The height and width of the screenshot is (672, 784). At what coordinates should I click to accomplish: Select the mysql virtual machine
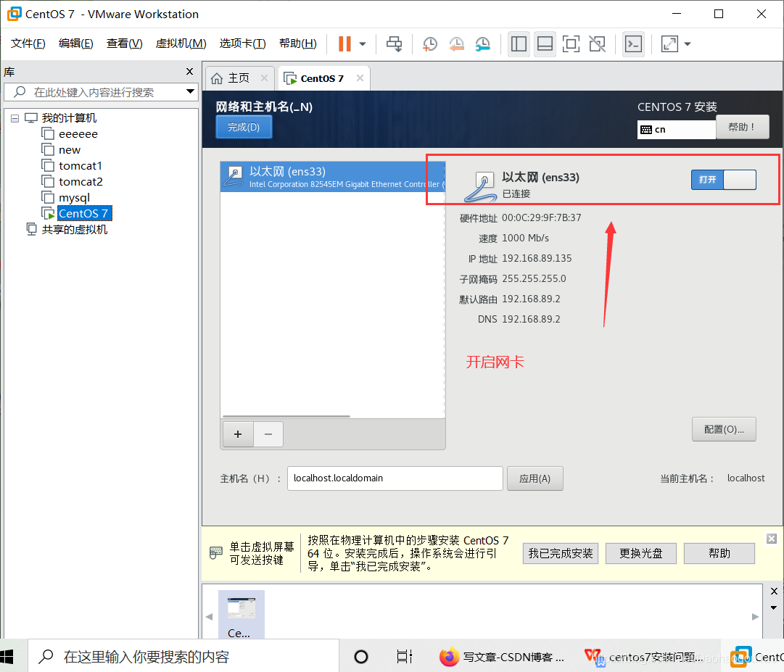pos(74,198)
